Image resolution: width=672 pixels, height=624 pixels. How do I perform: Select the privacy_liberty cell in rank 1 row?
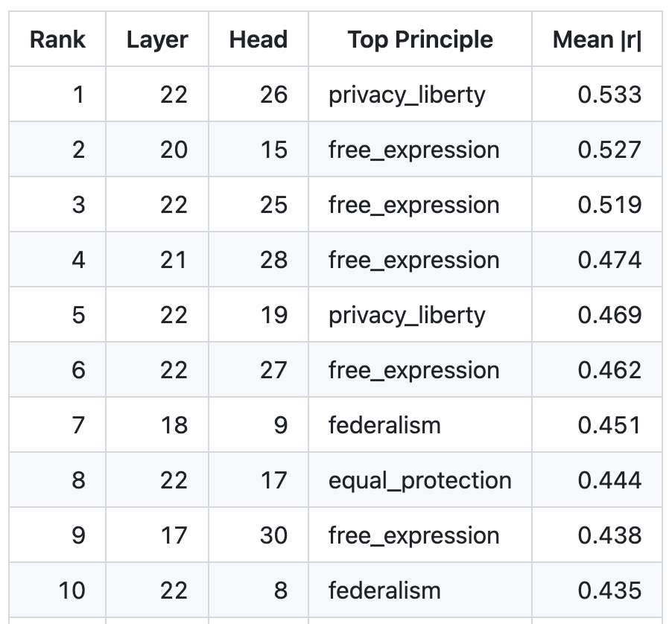(x=407, y=95)
